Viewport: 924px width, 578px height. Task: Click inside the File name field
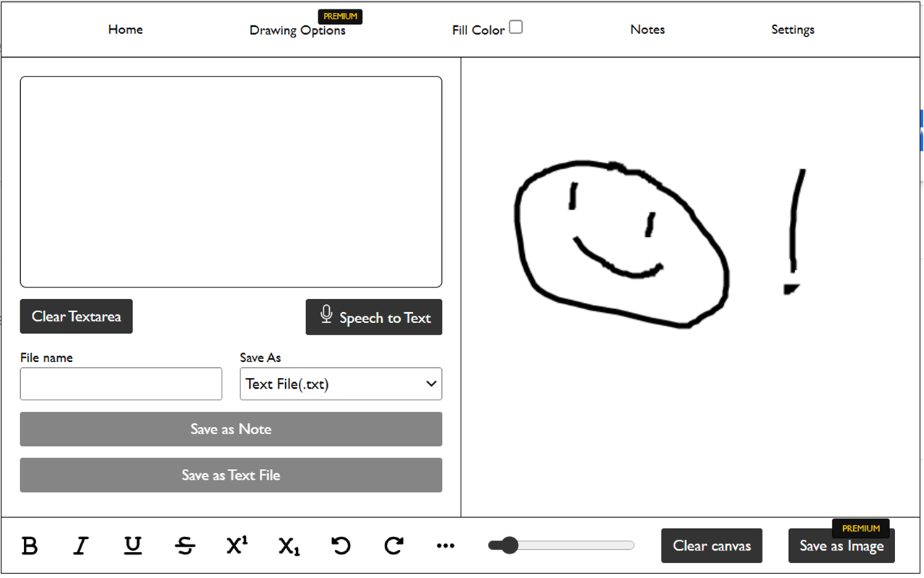click(x=121, y=384)
